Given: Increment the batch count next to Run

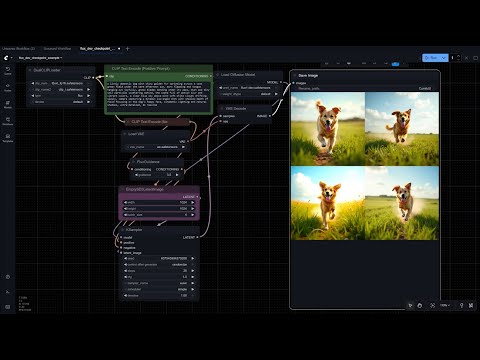Looking at the screenshot, I should 459,56.
